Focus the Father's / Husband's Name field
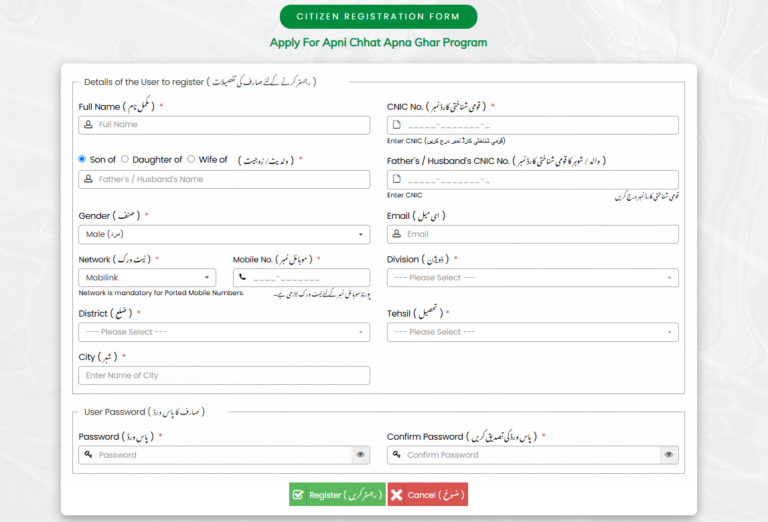The image size is (768, 522). coord(224,179)
